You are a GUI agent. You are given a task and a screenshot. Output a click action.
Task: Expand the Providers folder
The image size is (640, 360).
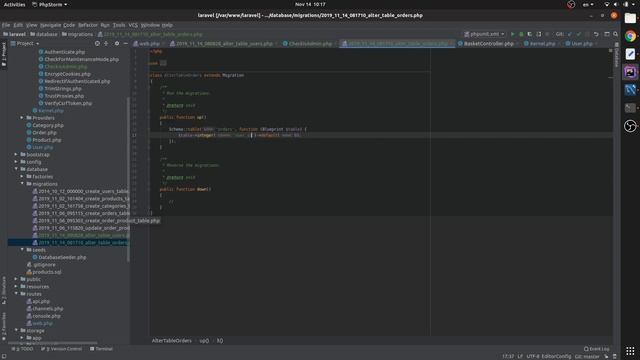pos(22,118)
